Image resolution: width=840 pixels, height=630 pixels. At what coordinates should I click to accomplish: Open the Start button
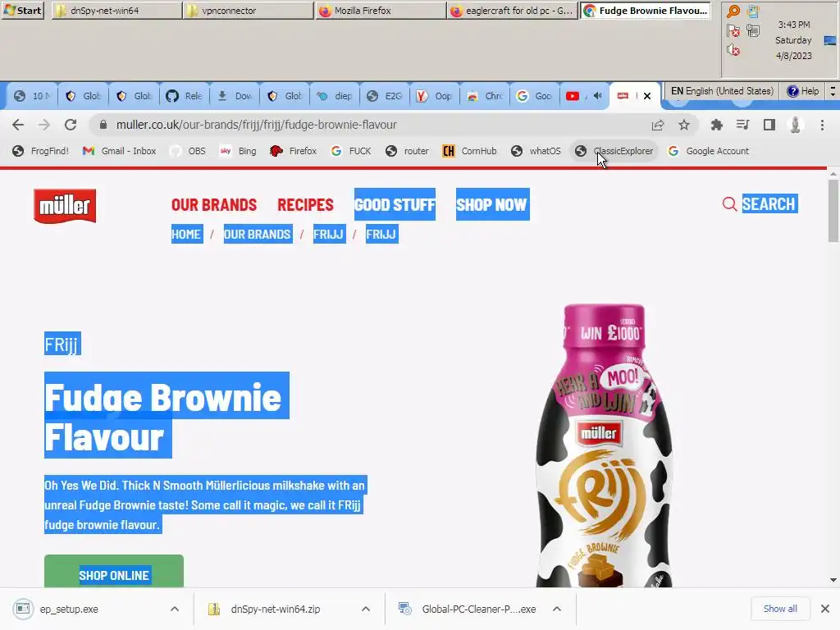(x=23, y=10)
